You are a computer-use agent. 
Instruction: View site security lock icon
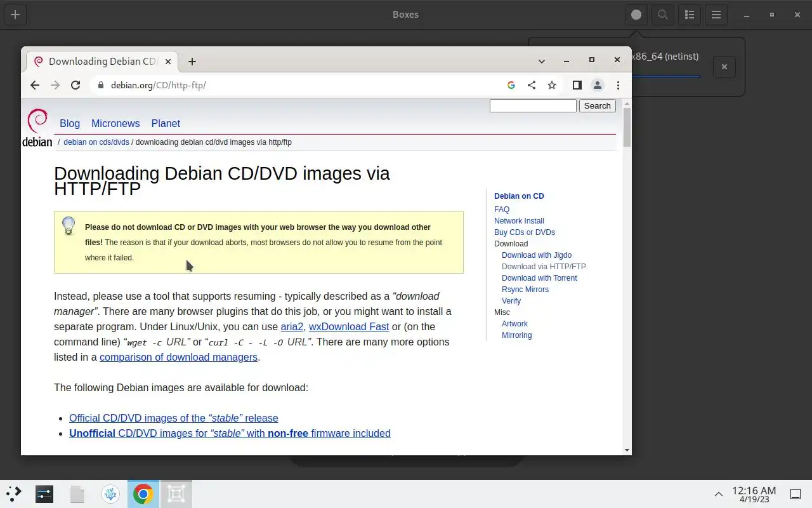101,85
